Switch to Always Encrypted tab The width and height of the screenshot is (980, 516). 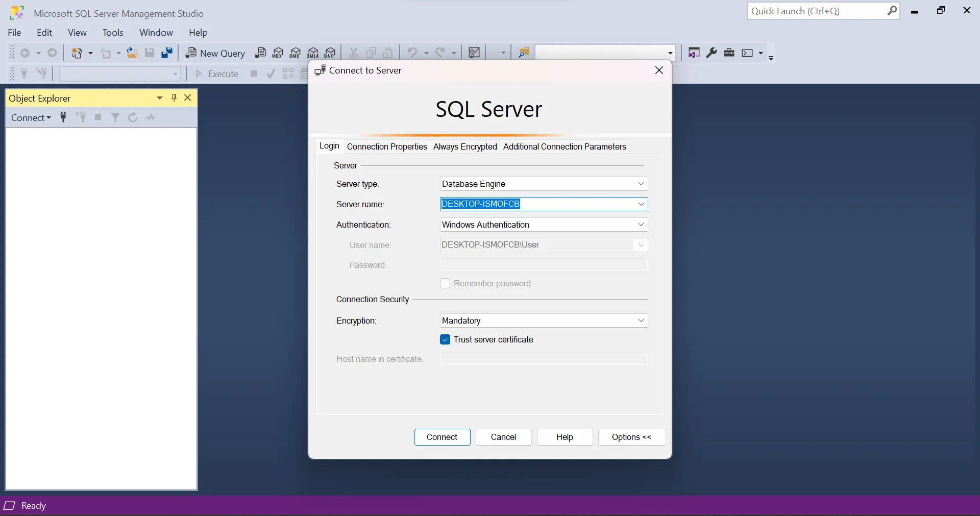(x=465, y=147)
